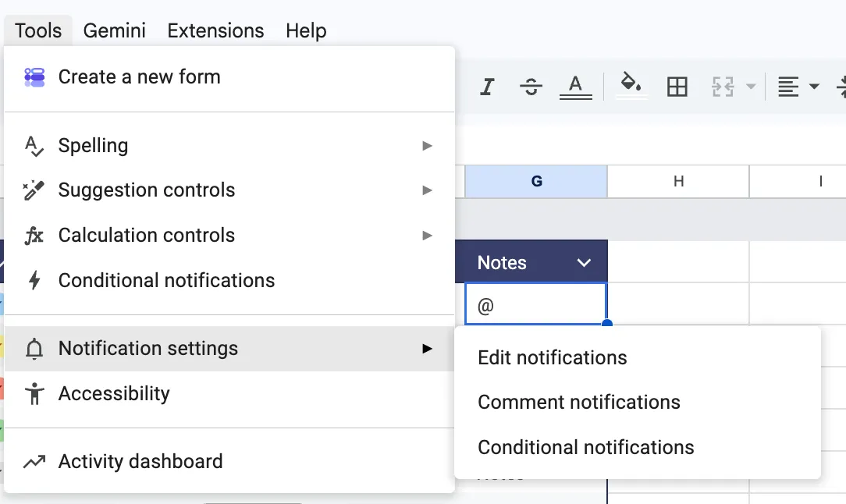Choose Edit notifications from submenu
Image resolution: width=846 pixels, height=504 pixels.
(x=638, y=358)
